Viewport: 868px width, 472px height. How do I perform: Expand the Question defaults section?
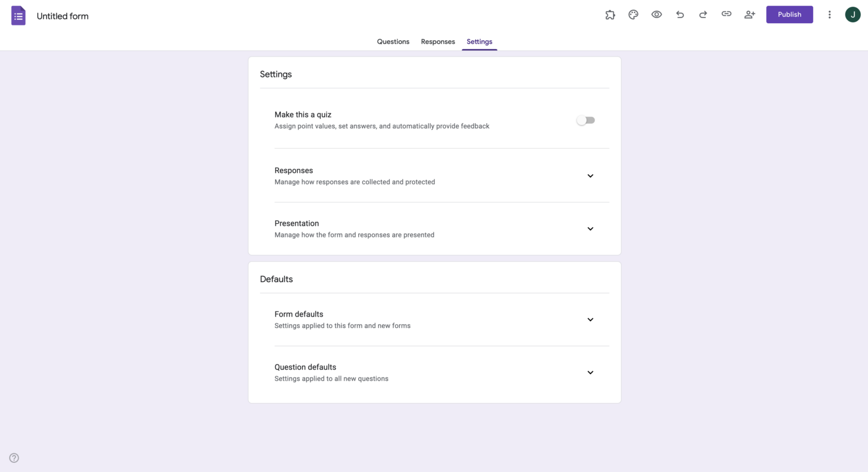tap(590, 373)
